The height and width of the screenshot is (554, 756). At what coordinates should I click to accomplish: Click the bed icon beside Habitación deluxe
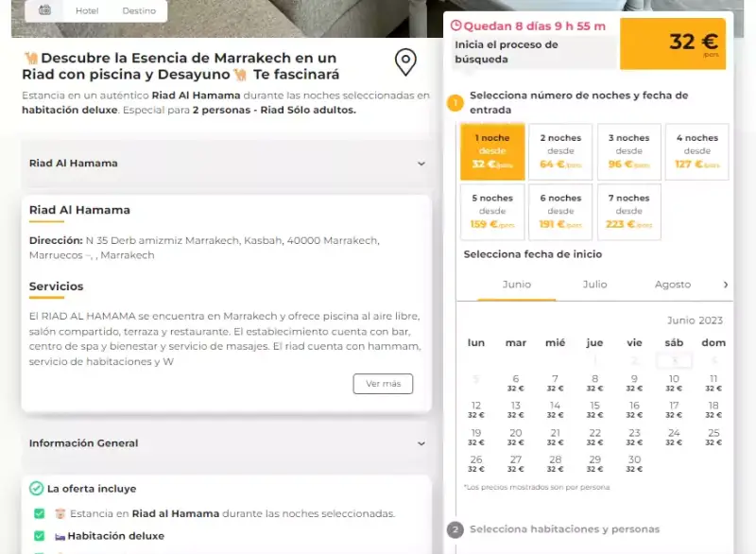[x=60, y=536]
